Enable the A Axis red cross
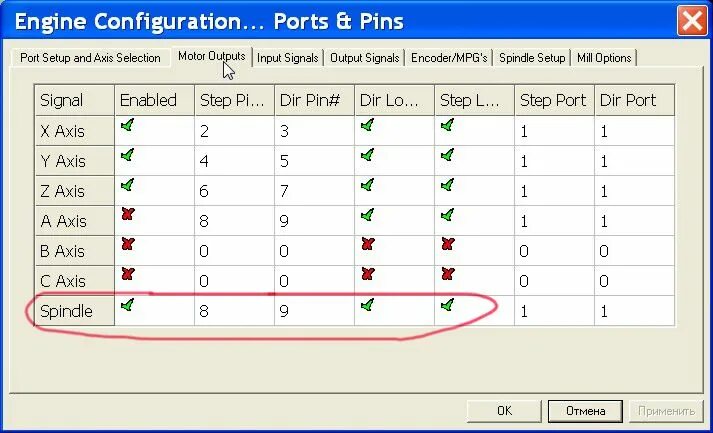 tap(128, 214)
